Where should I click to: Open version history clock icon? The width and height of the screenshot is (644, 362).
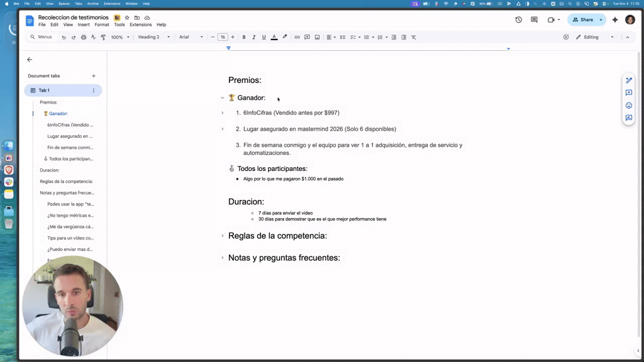pyautogui.click(x=519, y=19)
